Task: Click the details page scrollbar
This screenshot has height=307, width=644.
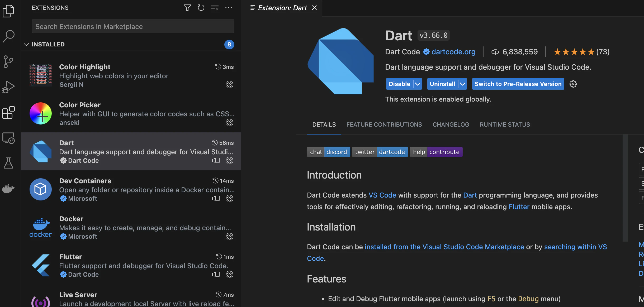Action: coord(625,188)
